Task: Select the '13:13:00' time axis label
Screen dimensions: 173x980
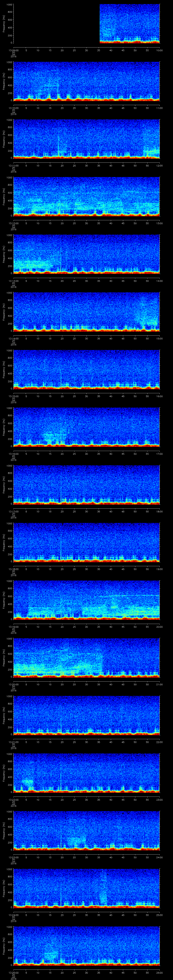Action: pyautogui.click(x=13, y=281)
